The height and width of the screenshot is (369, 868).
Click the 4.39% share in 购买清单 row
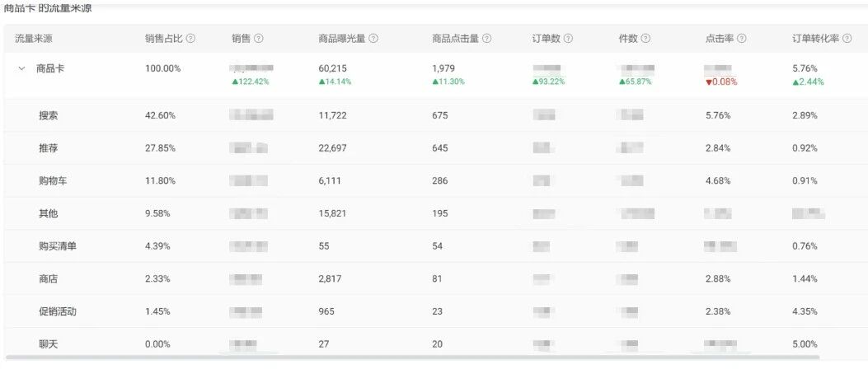click(x=158, y=246)
